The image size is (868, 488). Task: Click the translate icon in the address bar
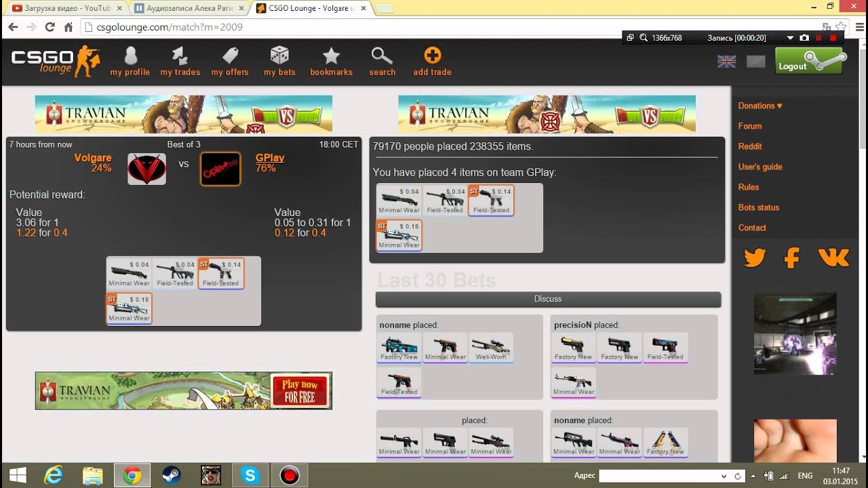(827, 27)
